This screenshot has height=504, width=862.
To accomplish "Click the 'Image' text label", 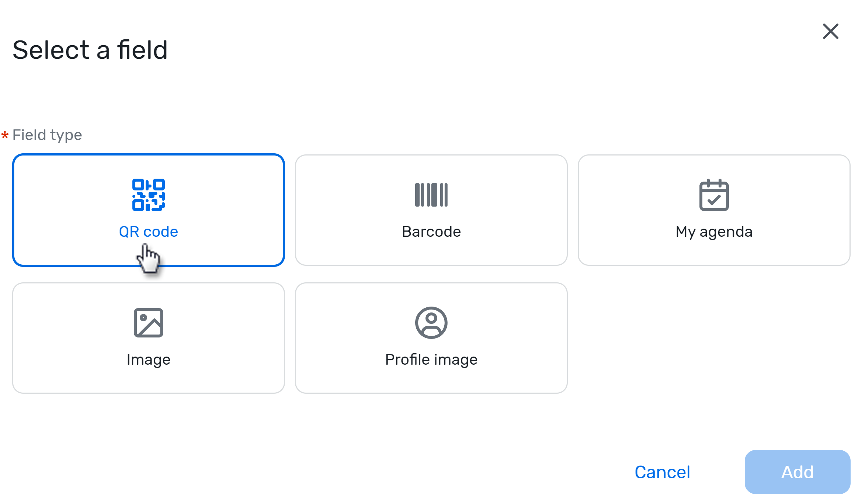I will tap(148, 360).
